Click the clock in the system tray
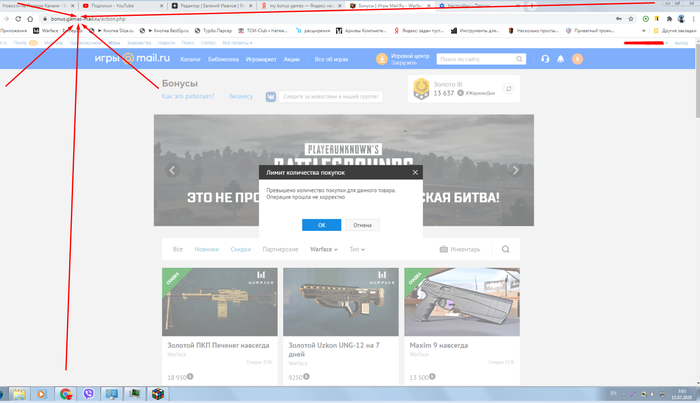Viewport: 700px width, 403px height. [682, 394]
